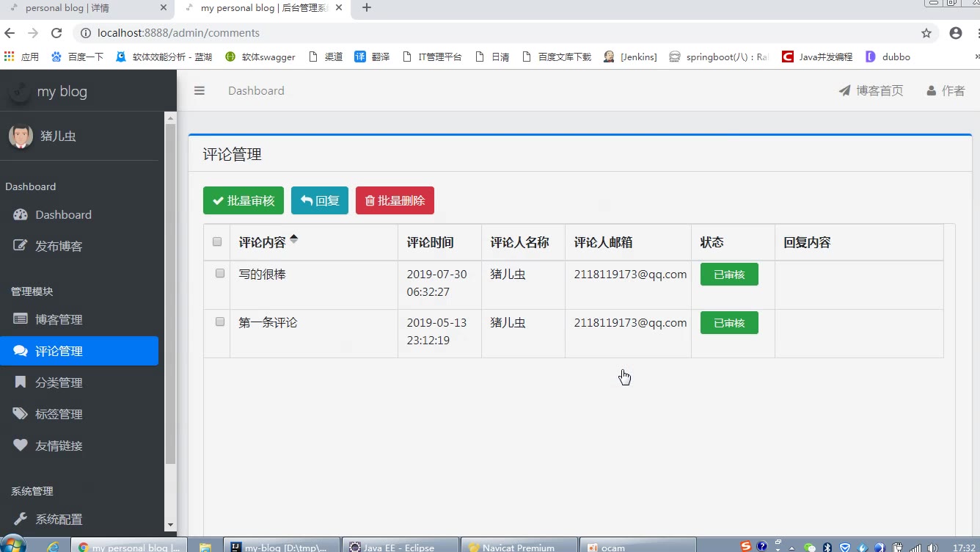Click the Dashboard breadcrumb in the header

pos(256,91)
